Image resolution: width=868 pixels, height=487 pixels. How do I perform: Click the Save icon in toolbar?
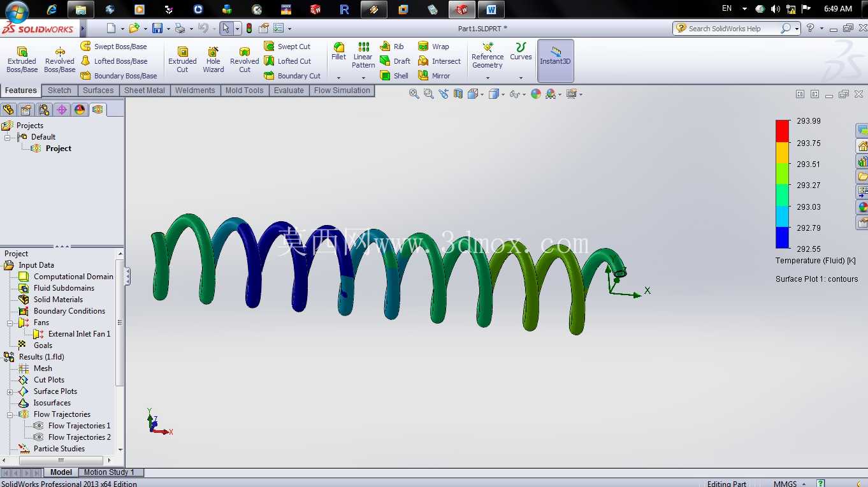pyautogui.click(x=157, y=28)
